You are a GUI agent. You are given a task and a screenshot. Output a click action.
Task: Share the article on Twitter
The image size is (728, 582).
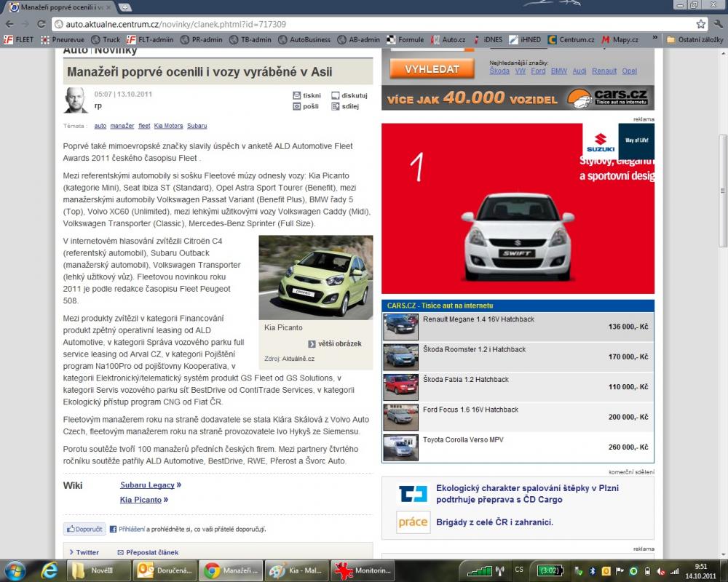coord(84,552)
